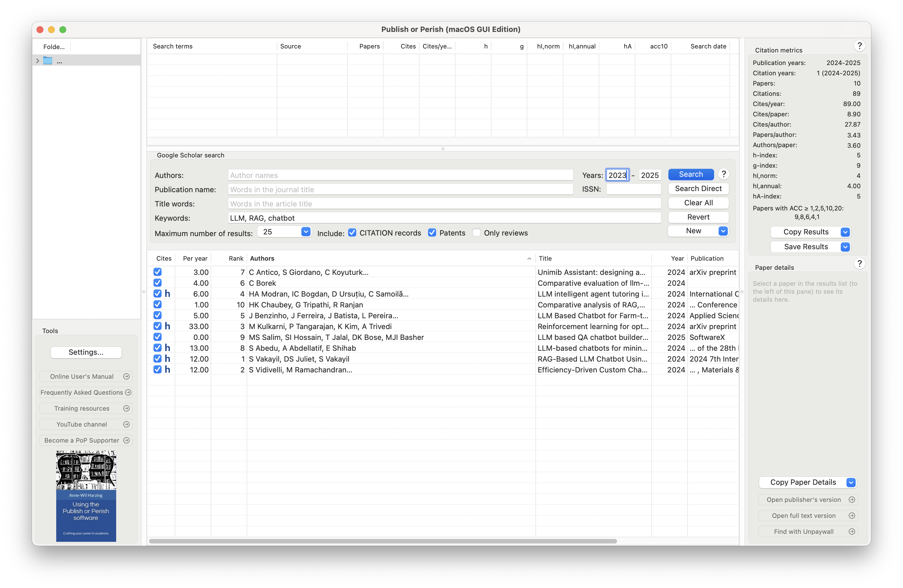Click the arrow icon on YouTube channel

pos(126,424)
